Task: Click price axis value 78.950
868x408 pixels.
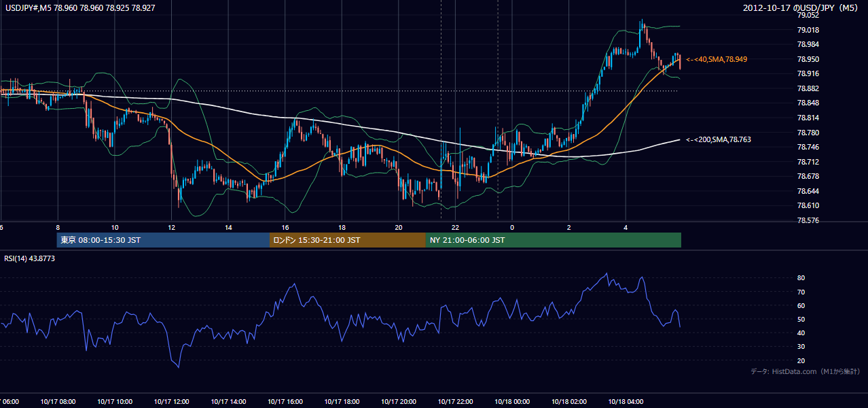Action: click(808, 59)
